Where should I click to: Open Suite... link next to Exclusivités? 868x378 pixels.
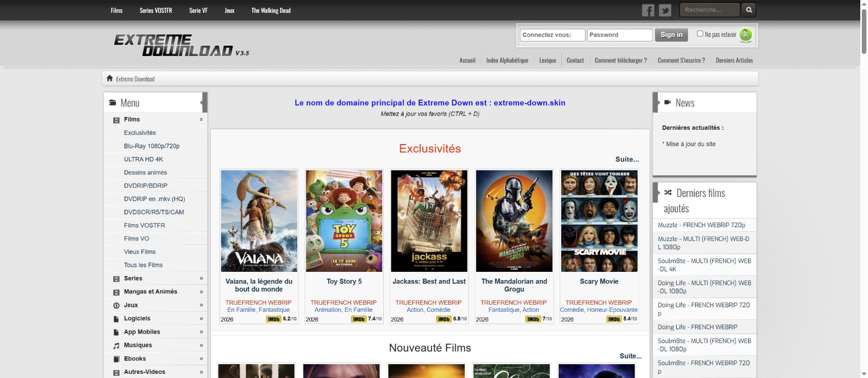(x=627, y=159)
